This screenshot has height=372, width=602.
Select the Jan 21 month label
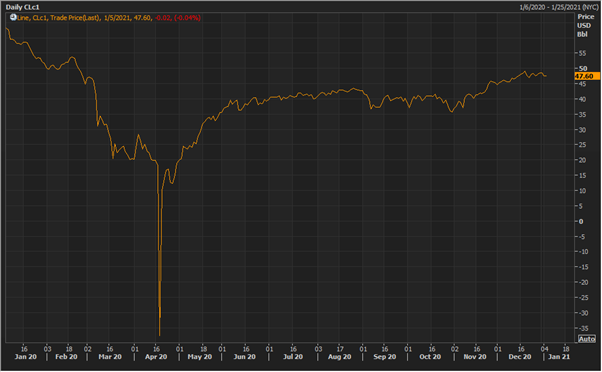click(x=559, y=357)
